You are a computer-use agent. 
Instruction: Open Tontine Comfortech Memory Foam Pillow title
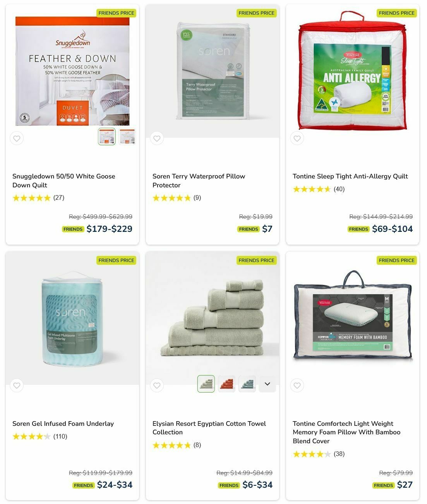pos(346,432)
